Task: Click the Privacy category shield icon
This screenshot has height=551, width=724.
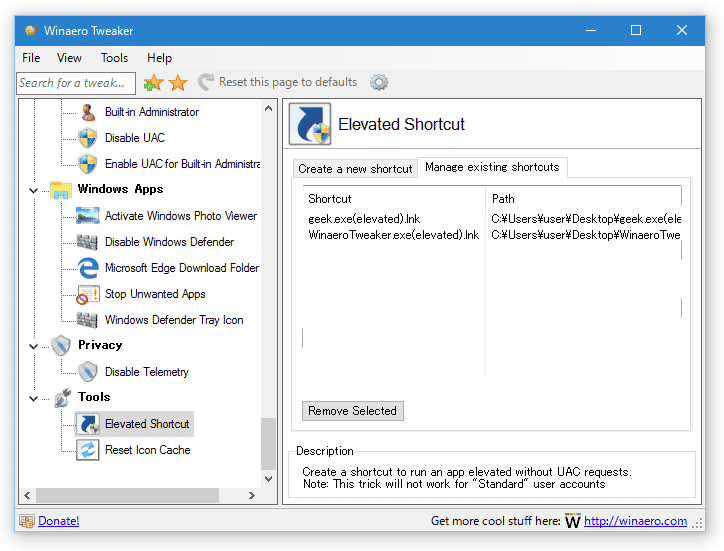Action: (60, 345)
